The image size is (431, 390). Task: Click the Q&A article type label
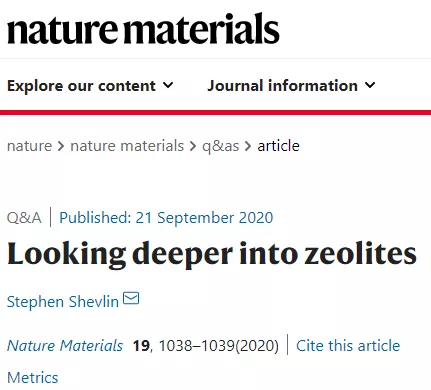coord(24,218)
